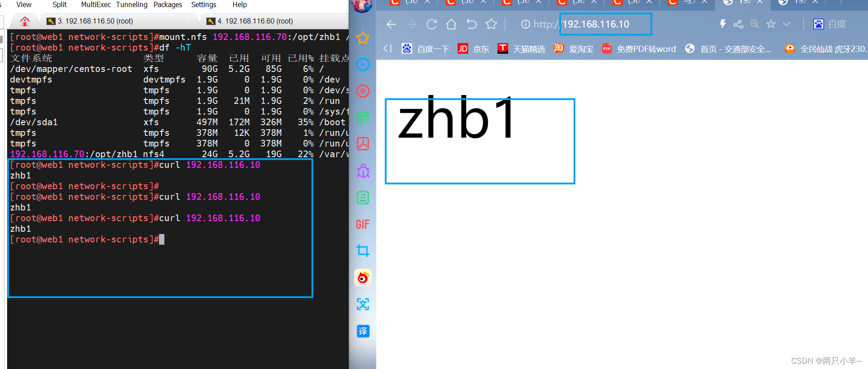The width and height of the screenshot is (868, 369).
Task: Click the browser user avatar icon
Action: pyautogui.click(x=362, y=5)
